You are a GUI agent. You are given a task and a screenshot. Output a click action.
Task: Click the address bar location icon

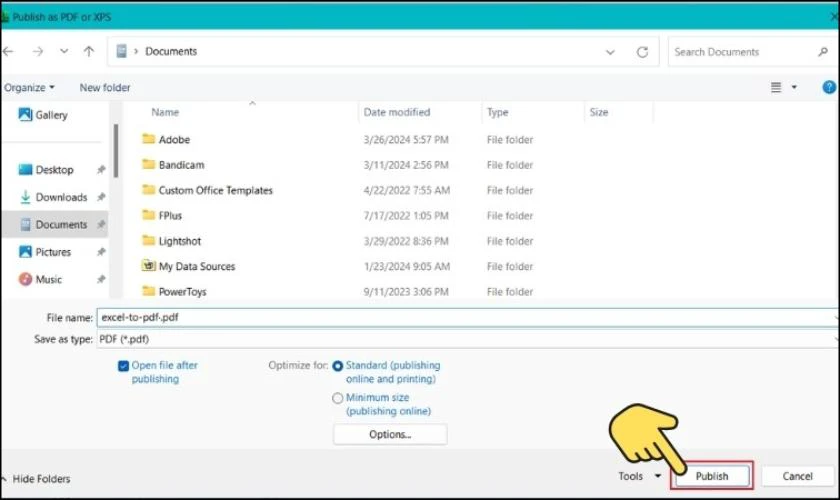122,51
